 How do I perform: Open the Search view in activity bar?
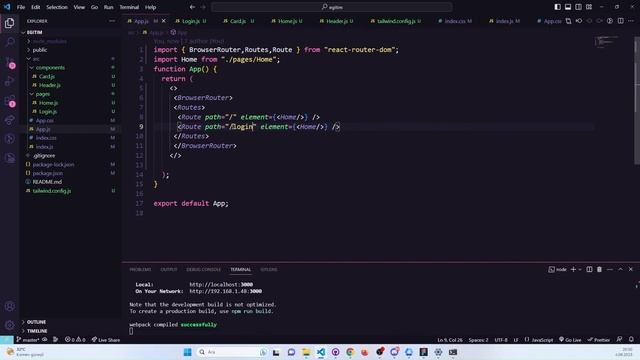[x=9, y=42]
